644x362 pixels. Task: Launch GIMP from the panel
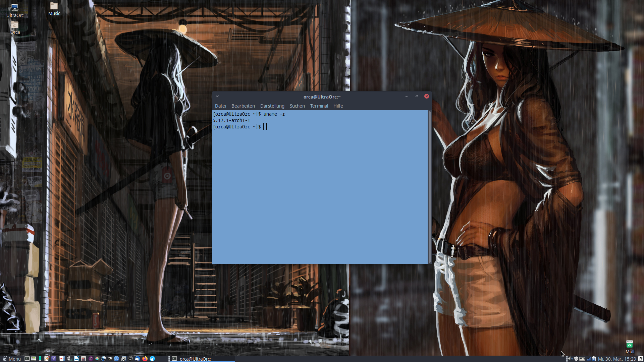click(110, 359)
